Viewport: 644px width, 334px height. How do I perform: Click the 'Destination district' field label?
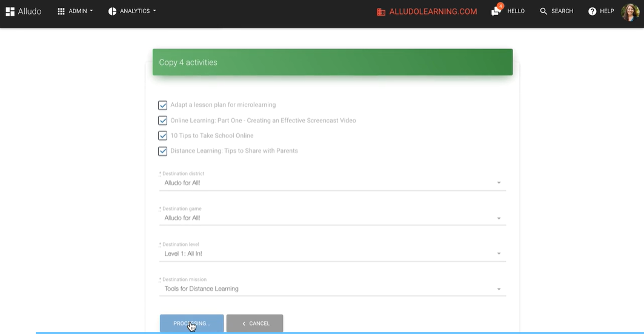183,174
